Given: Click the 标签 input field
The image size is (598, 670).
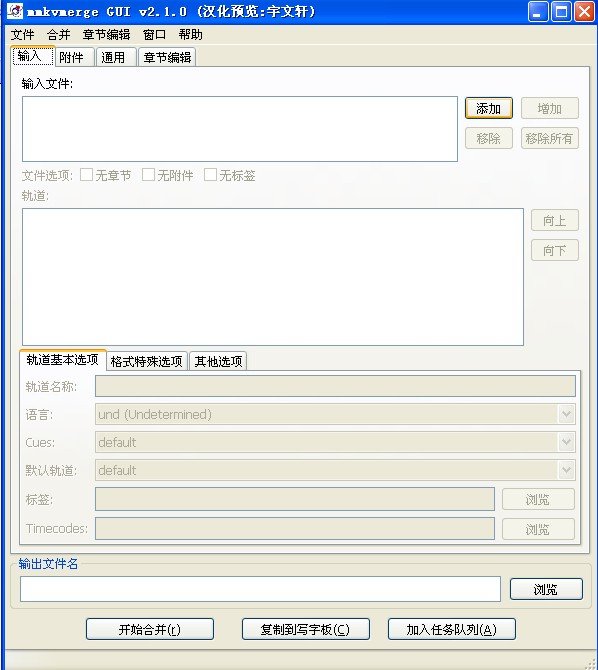Looking at the screenshot, I should [x=295, y=499].
